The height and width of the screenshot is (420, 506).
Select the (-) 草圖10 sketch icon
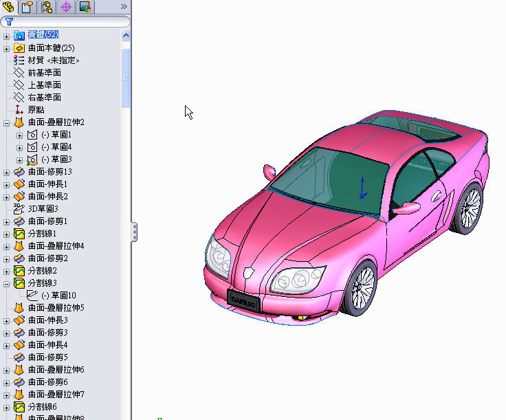[32, 295]
